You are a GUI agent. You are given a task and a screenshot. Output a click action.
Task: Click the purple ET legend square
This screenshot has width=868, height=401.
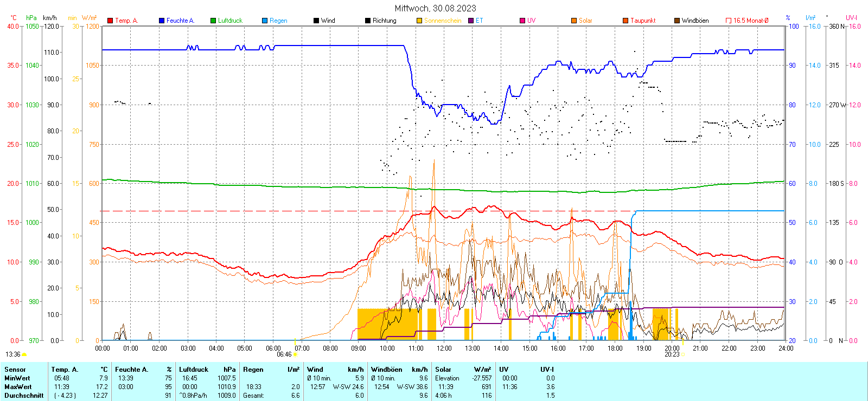click(x=471, y=21)
